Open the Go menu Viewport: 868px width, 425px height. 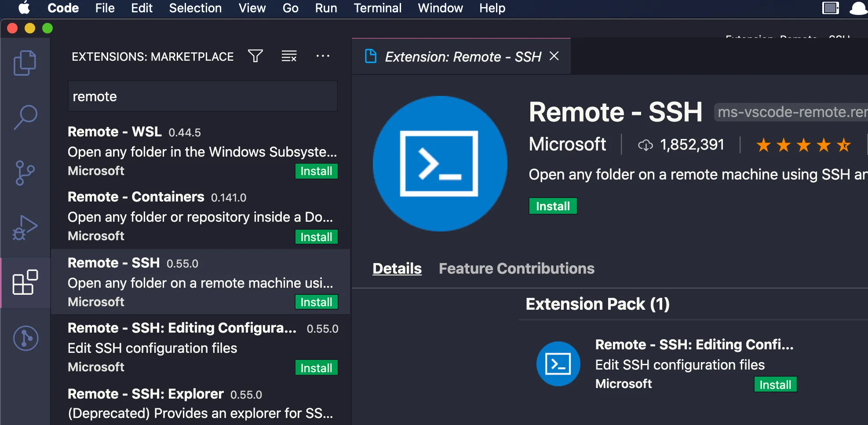(290, 8)
